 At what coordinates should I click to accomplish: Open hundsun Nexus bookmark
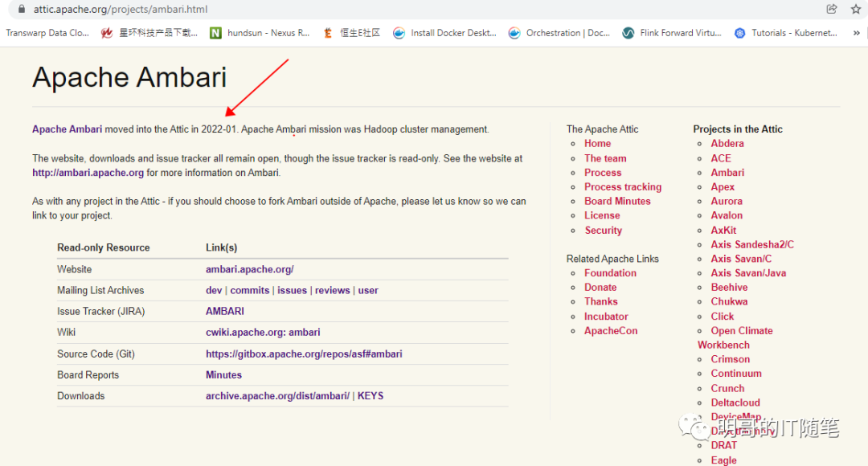tap(260, 33)
